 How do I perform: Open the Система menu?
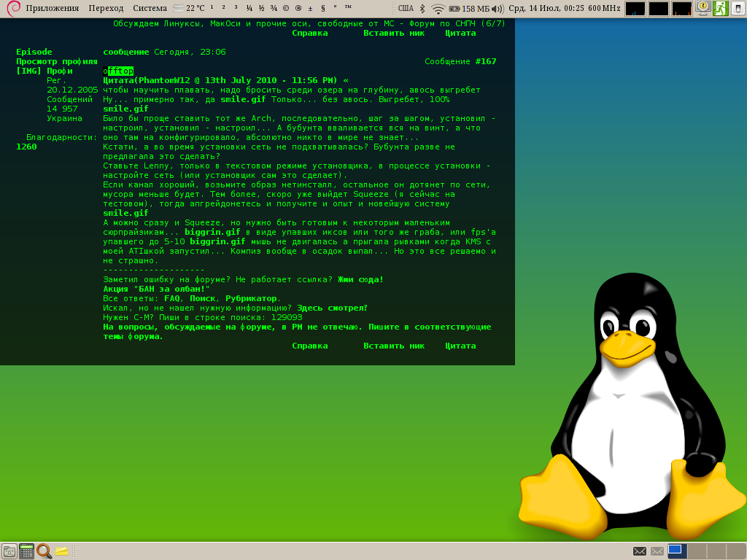(150, 8)
